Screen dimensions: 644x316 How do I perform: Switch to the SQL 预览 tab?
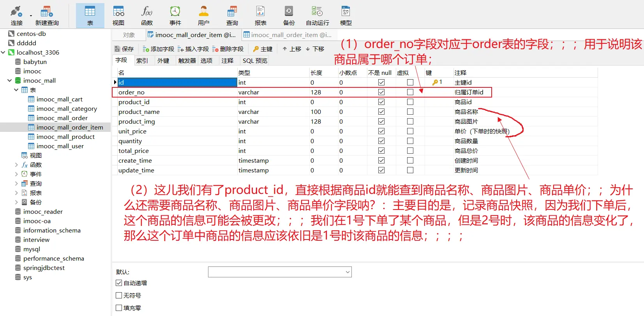255,60
